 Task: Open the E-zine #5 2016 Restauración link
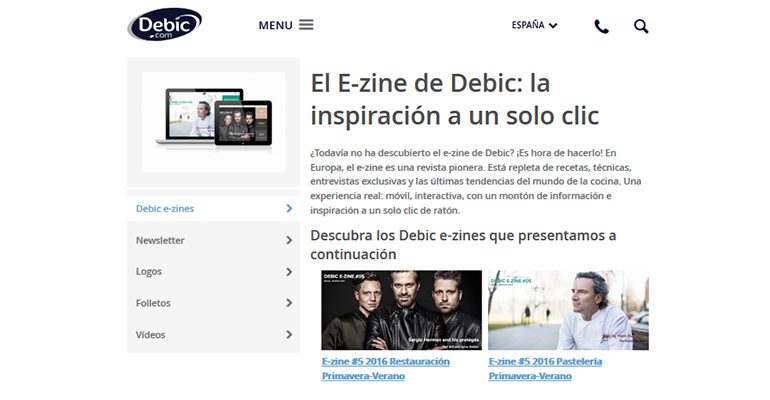click(x=385, y=369)
